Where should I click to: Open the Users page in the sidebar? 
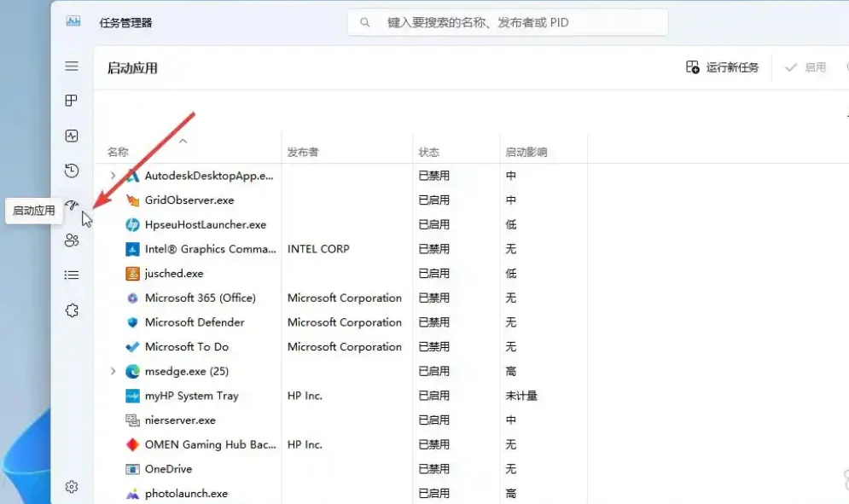(x=72, y=240)
